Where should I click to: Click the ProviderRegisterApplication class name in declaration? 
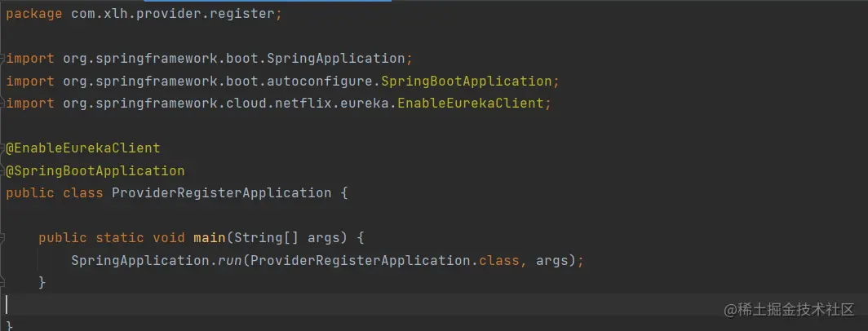coord(221,193)
